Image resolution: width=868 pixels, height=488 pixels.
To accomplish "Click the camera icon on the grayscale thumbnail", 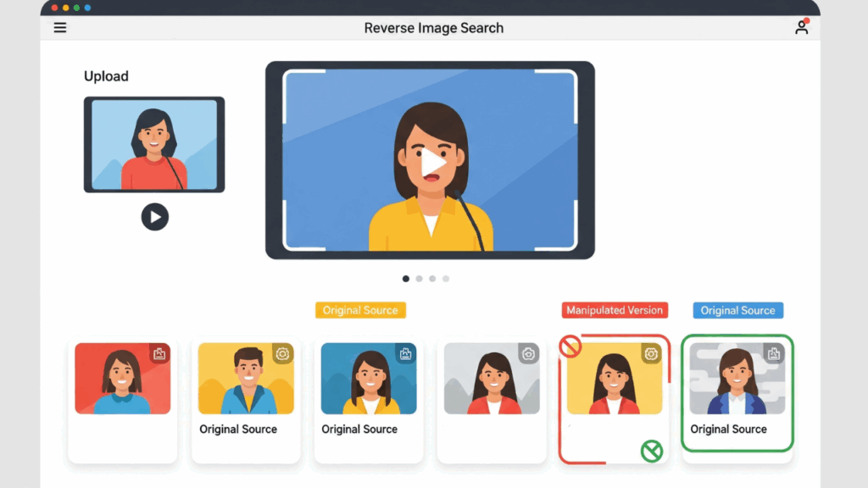I will click(530, 353).
